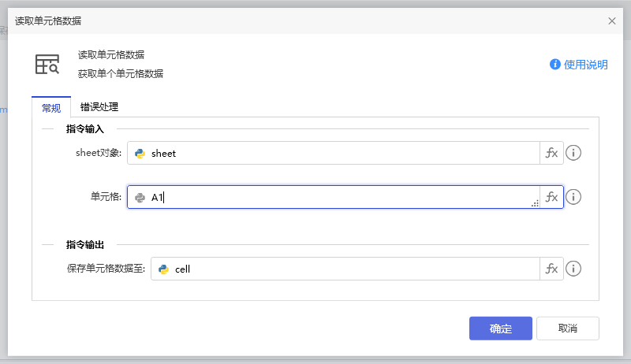Screen dimensions: 631x364
Task: Toggle Python mode in 单元格 field
Action: (140, 198)
